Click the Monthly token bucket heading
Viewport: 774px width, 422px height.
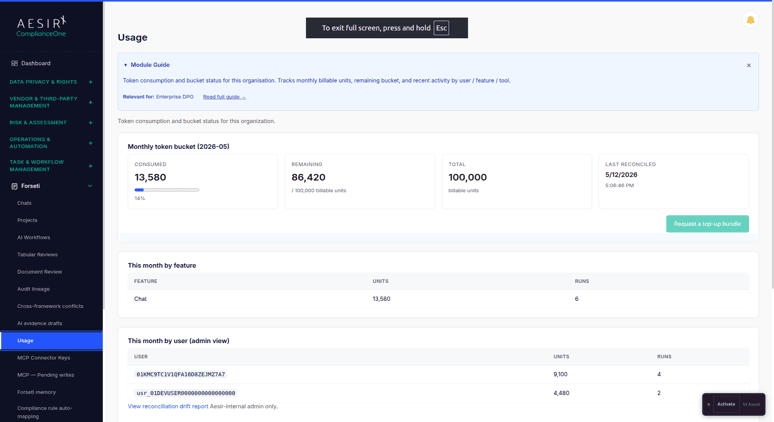[178, 147]
